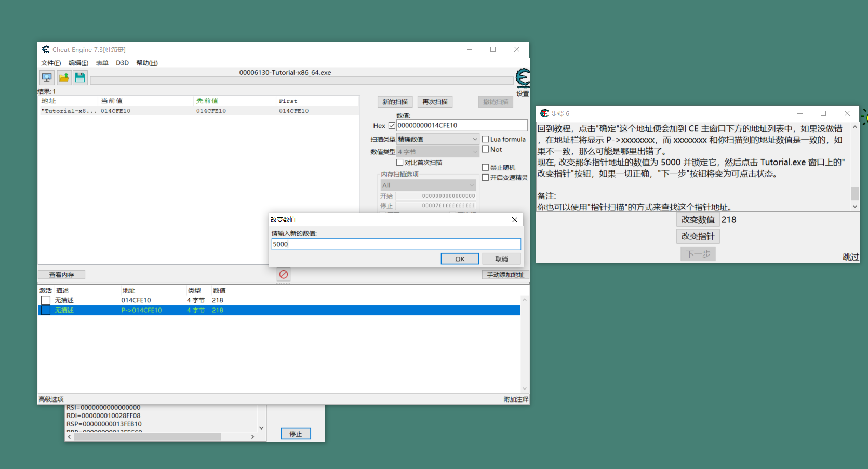Enable the Not checkbox
The image size is (868, 469).
(x=486, y=149)
